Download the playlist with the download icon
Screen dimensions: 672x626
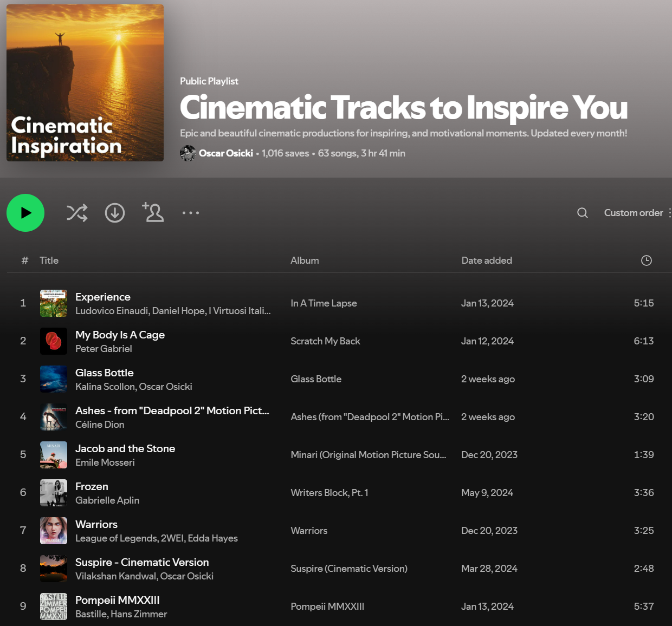[x=115, y=213]
